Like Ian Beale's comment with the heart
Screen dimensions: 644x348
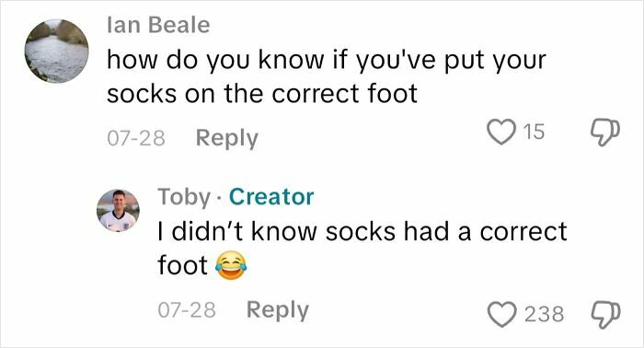point(501,132)
